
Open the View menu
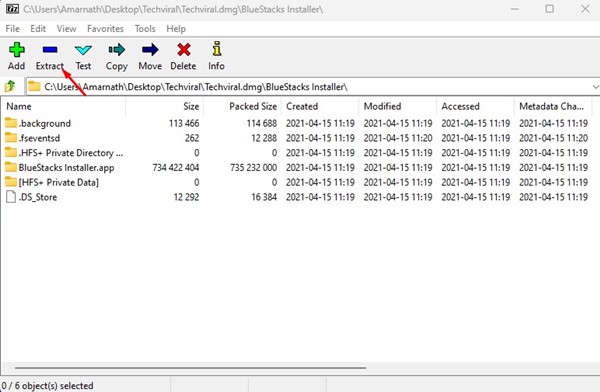67,29
